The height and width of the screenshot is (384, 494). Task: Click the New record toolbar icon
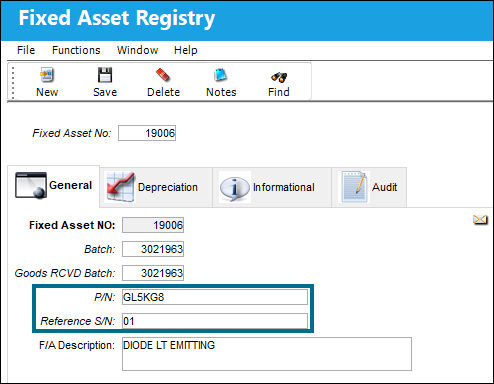coord(47,75)
